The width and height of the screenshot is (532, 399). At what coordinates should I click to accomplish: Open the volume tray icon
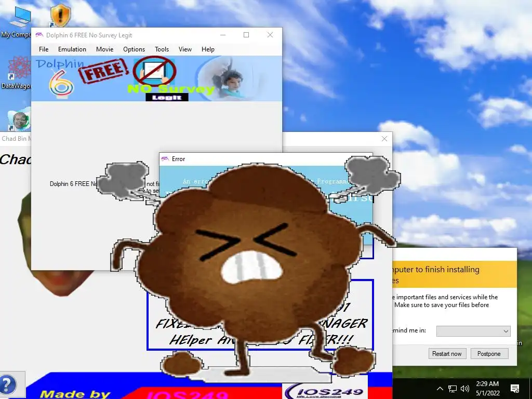[x=465, y=389]
